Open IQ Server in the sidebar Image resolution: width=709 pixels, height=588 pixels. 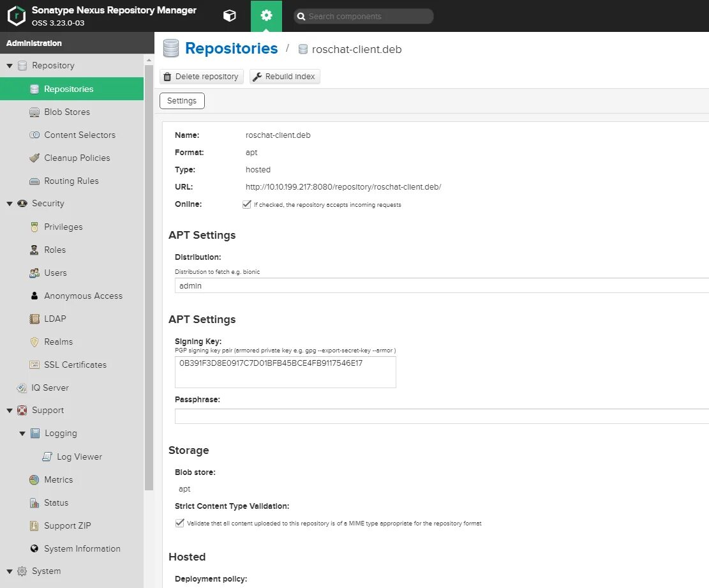(72, 388)
